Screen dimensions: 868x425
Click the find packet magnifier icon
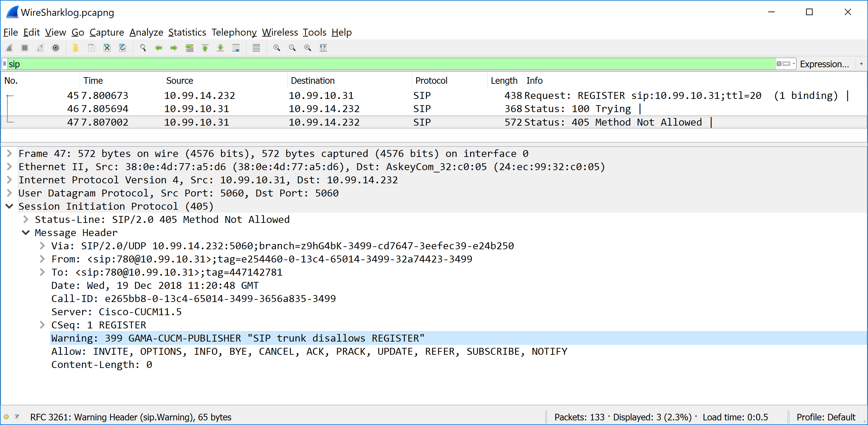click(143, 48)
